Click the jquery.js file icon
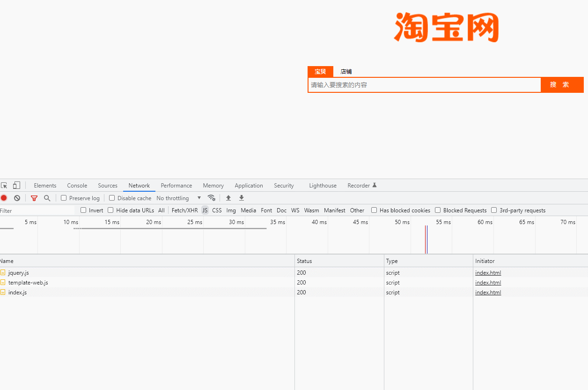588x390 pixels. point(3,272)
